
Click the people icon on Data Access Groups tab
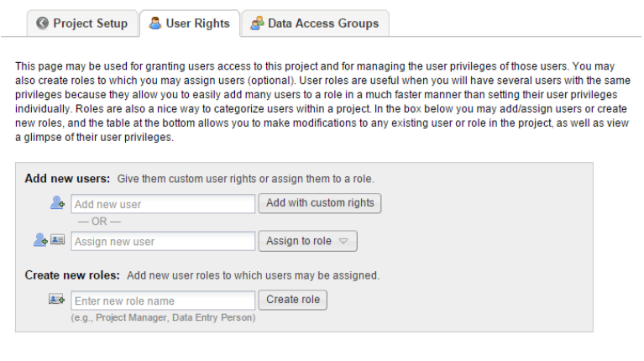257,23
